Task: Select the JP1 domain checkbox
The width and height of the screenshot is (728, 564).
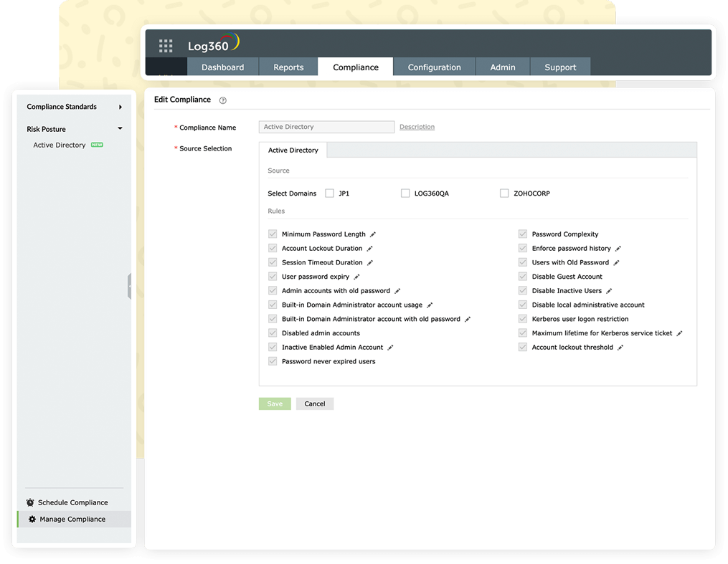Action: coord(330,193)
